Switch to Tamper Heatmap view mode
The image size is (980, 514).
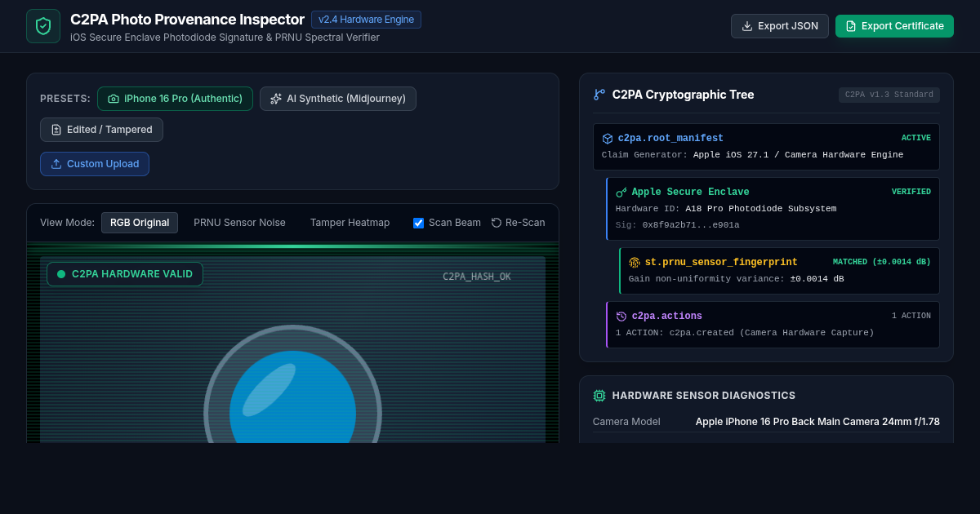(x=350, y=223)
